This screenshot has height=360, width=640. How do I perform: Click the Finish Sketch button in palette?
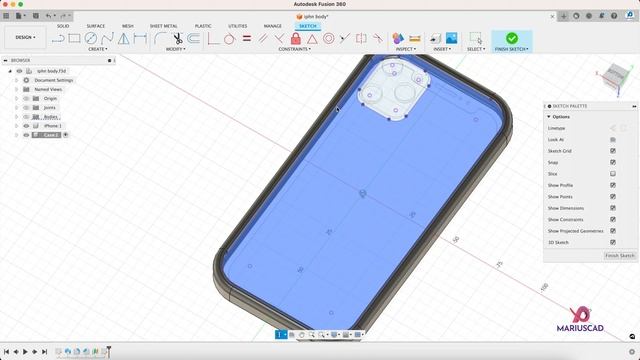(620, 256)
